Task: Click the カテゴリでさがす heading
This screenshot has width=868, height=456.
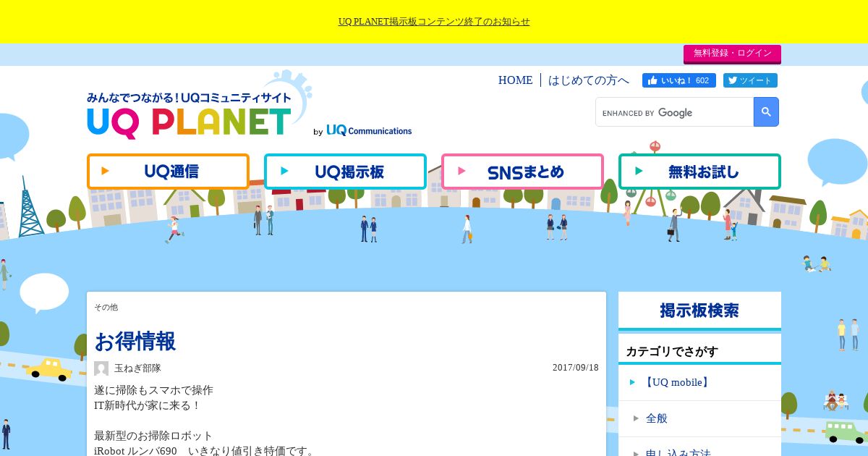Action: click(672, 352)
